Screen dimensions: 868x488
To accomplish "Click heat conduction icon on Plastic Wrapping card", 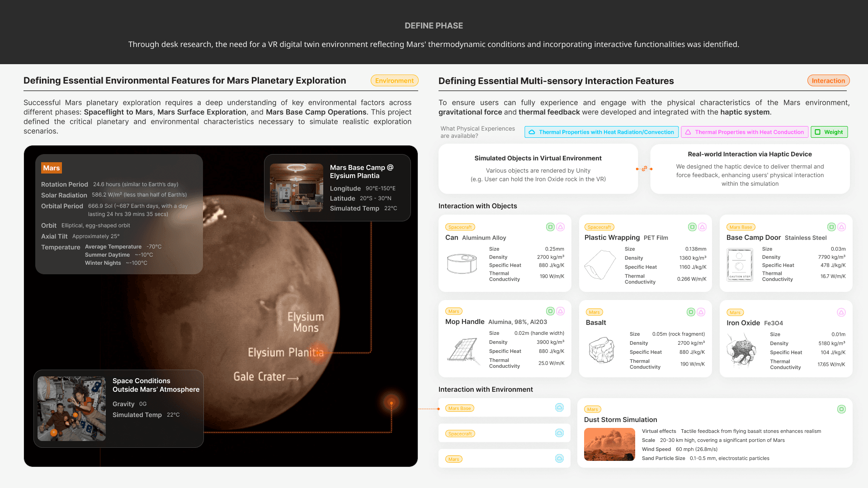I will tap(702, 227).
